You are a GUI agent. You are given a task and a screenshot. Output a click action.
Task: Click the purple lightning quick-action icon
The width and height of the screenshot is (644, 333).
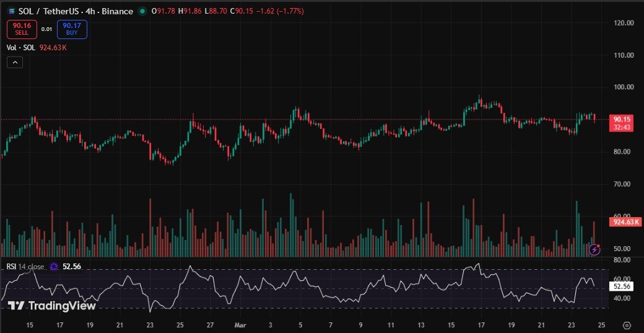click(594, 249)
